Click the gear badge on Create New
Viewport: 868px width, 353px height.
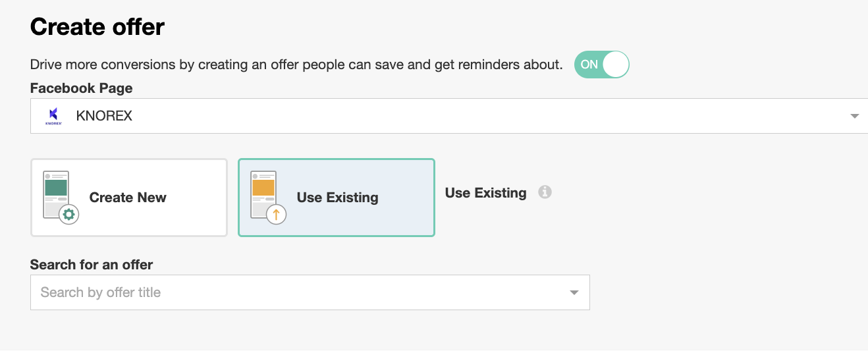click(x=68, y=215)
